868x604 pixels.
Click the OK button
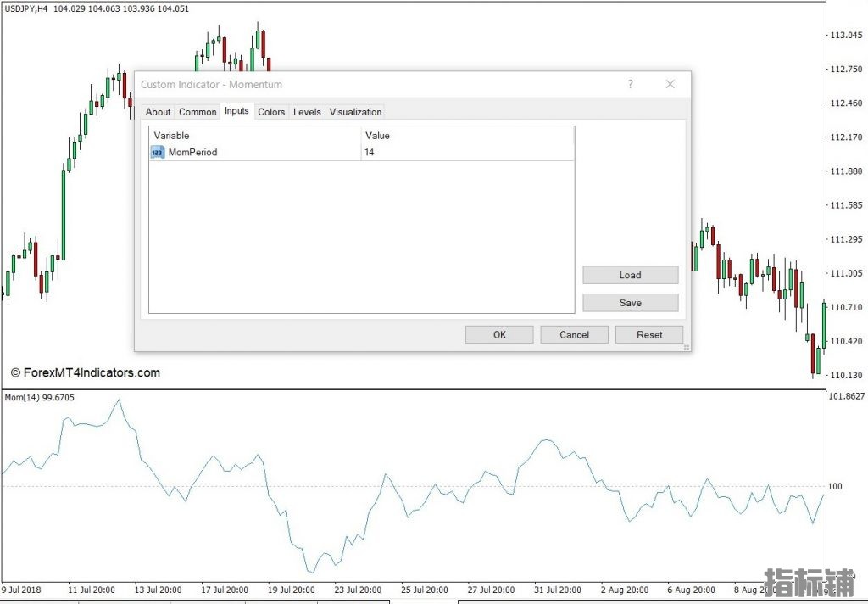point(499,335)
